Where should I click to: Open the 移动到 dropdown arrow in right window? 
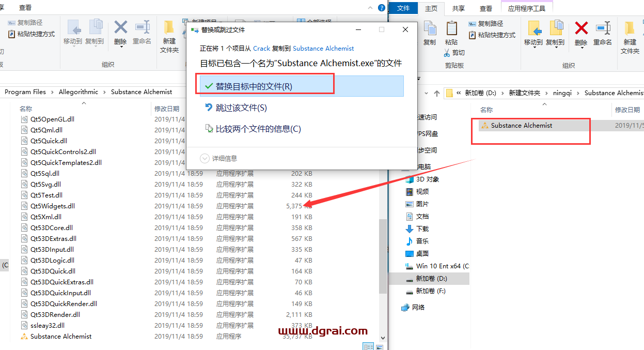point(533,48)
